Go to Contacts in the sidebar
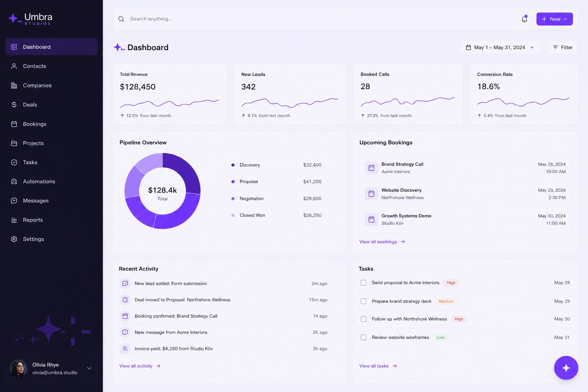 51,66
